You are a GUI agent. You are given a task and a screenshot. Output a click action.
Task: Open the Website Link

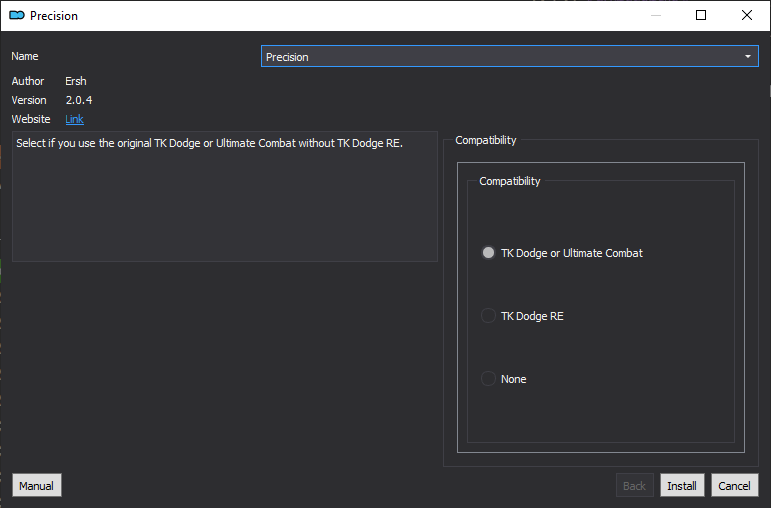[x=74, y=119]
